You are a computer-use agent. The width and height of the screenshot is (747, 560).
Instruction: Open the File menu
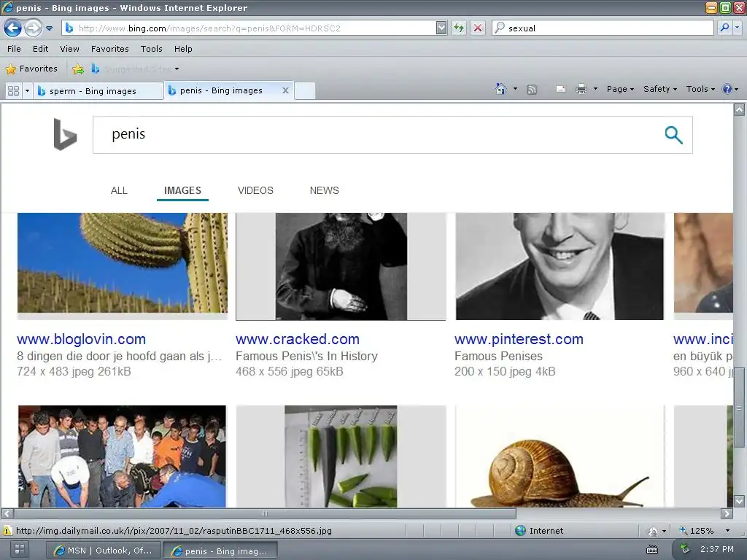(x=14, y=49)
